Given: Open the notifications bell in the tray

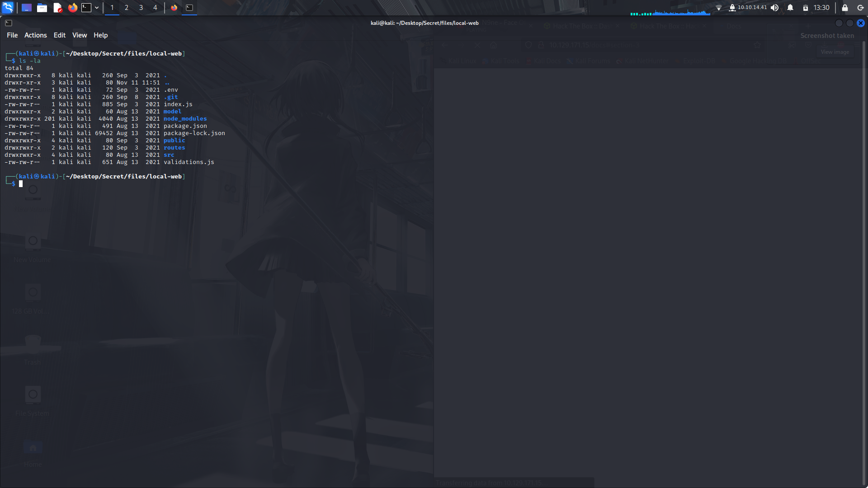Looking at the screenshot, I should pyautogui.click(x=790, y=8).
